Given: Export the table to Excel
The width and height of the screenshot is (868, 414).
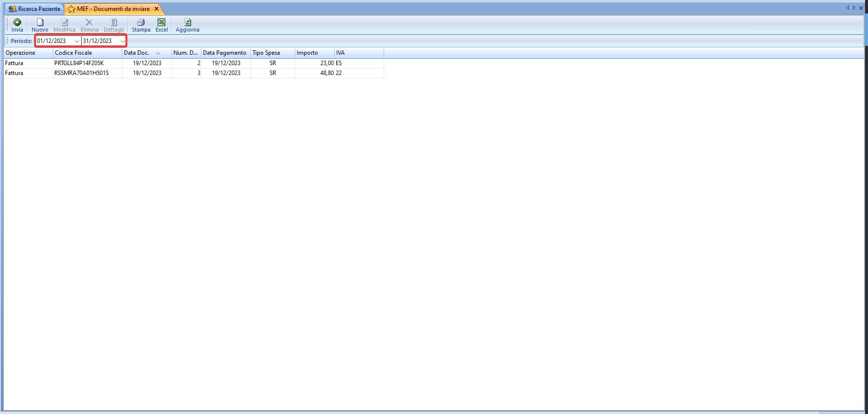Looking at the screenshot, I should click(161, 25).
